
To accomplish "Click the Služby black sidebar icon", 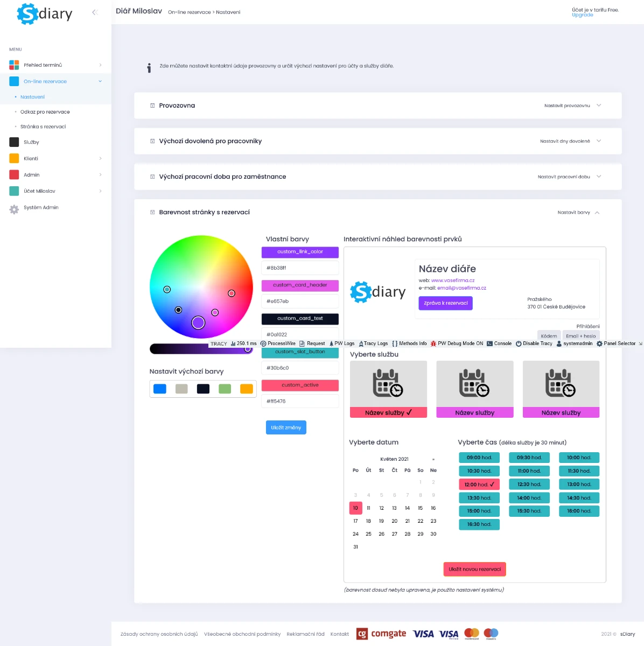I will [14, 142].
